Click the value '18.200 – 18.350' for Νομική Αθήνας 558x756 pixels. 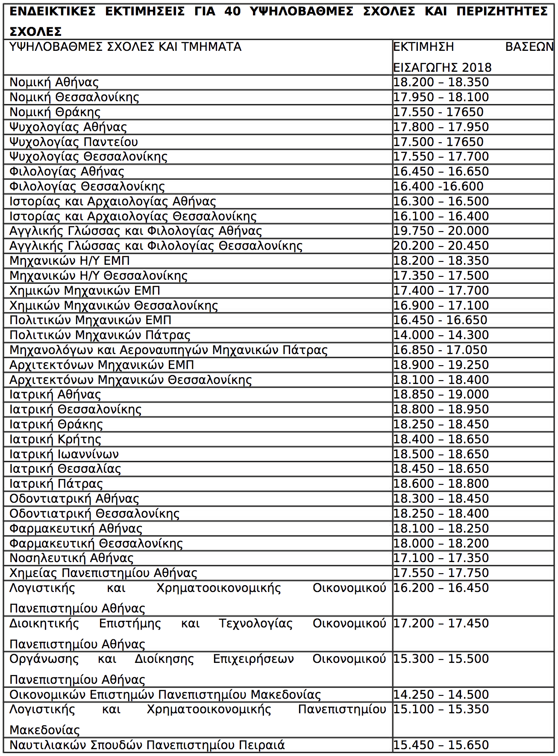(x=441, y=82)
